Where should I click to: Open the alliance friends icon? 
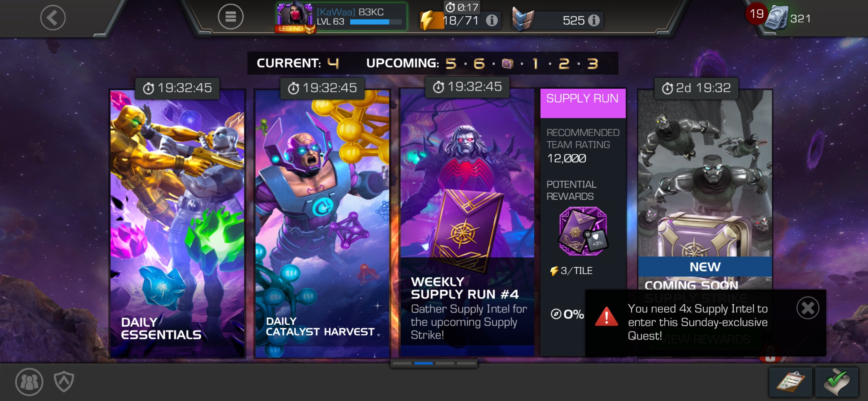(x=29, y=382)
